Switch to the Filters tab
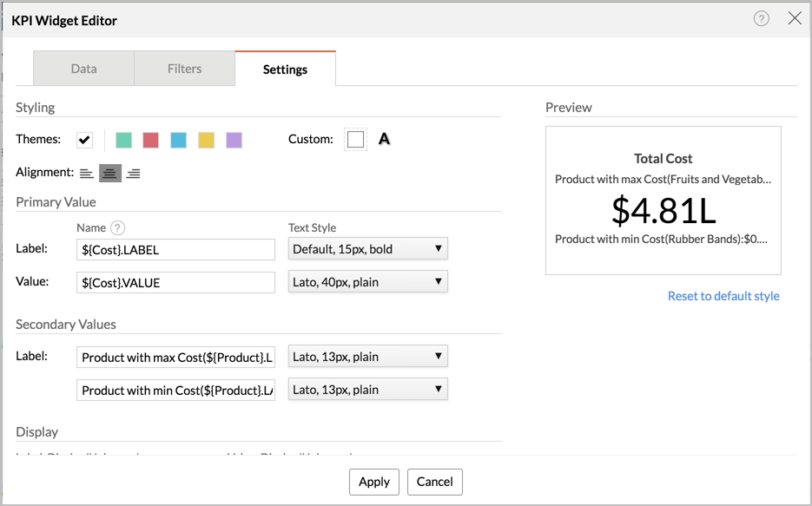This screenshot has width=812, height=506. [x=184, y=67]
